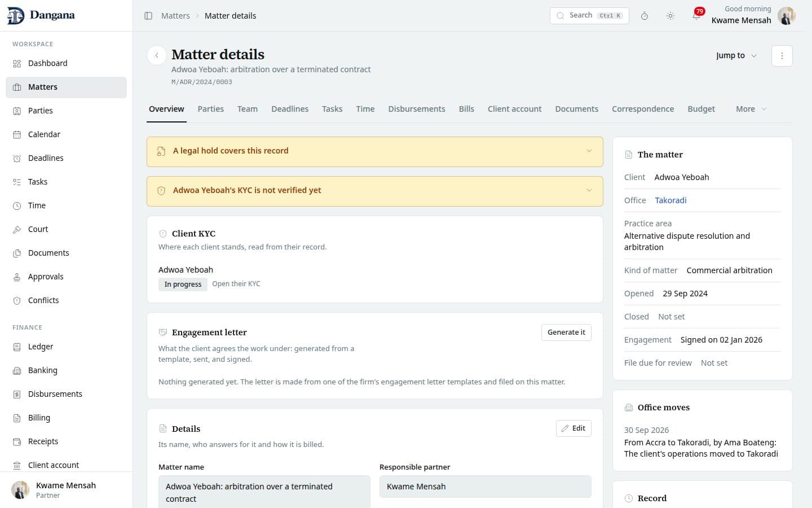
Task: Click the Responsible partner field
Action: click(x=486, y=487)
